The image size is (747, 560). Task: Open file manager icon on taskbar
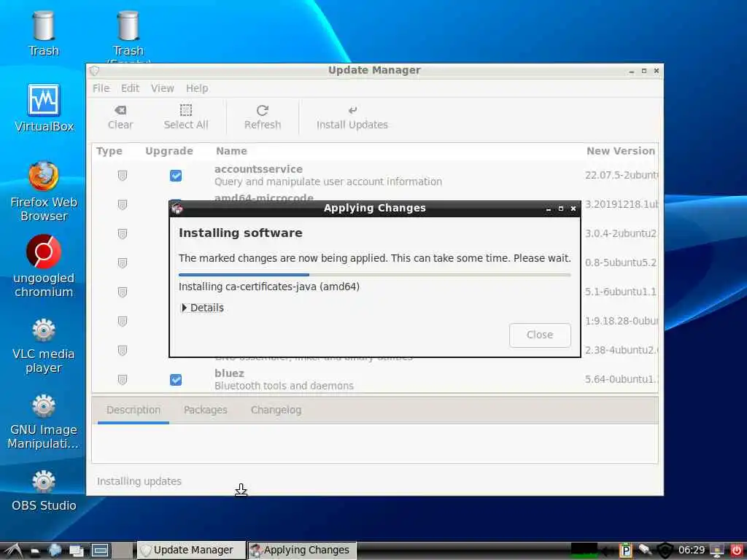35,551
